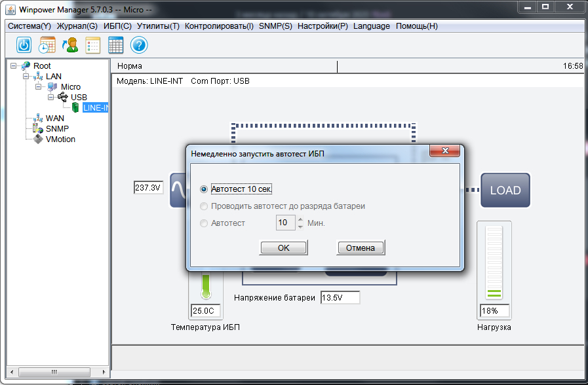This screenshot has height=385, width=588.
Task: Maximize the Winpower Manager window
Action: tap(545, 7)
